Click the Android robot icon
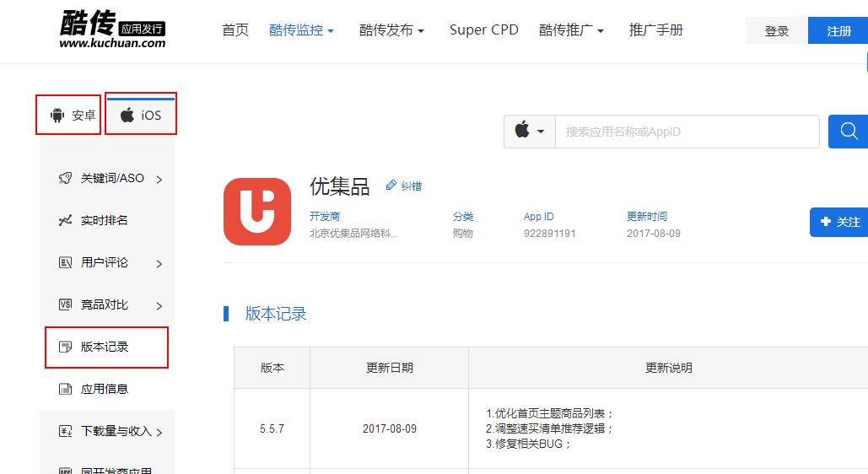This screenshot has width=868, height=474. tap(57, 115)
